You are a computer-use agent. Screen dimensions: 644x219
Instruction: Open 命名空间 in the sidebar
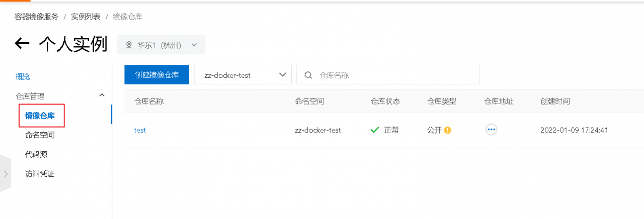[40, 135]
